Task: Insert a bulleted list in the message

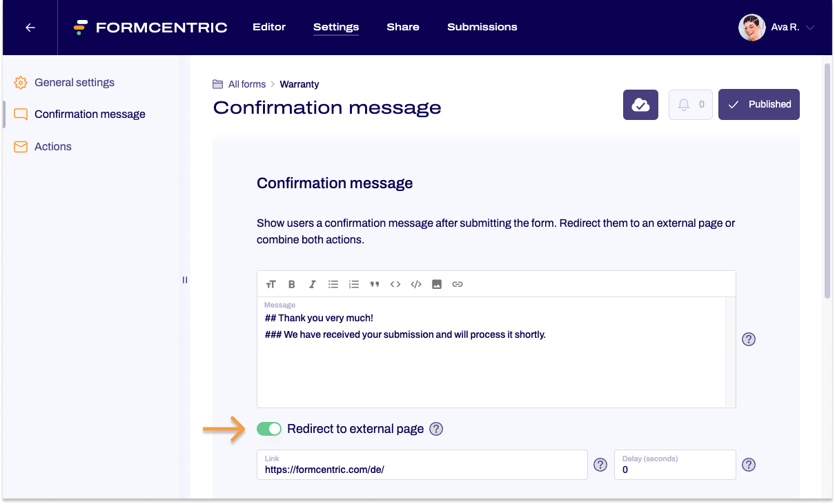Action: point(333,283)
